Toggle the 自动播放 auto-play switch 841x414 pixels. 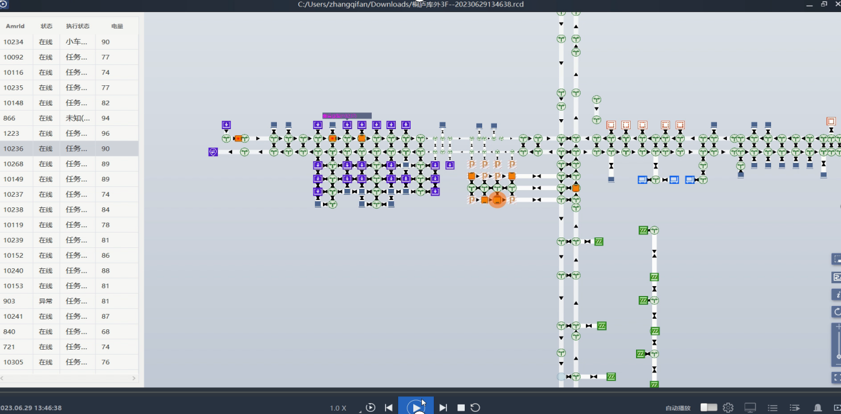708,408
